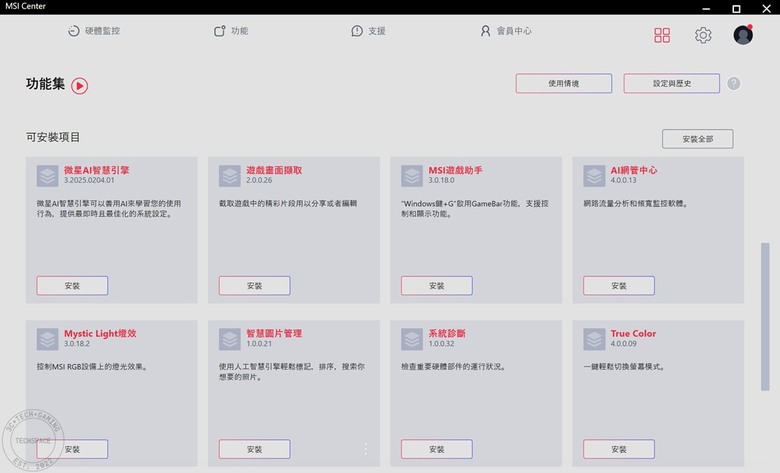Close the MSI Center window

(x=767, y=8)
